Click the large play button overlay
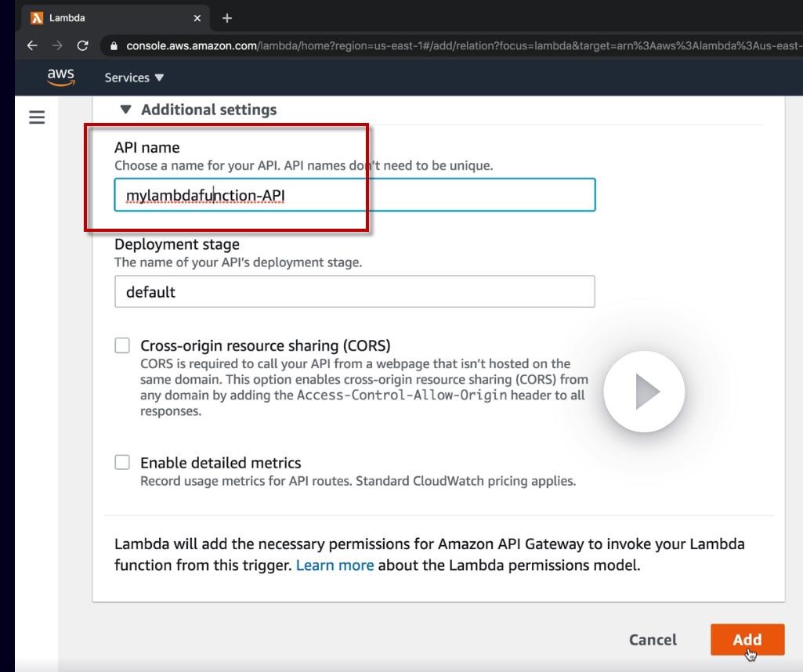This screenshot has height=672, width=803. coord(644,392)
